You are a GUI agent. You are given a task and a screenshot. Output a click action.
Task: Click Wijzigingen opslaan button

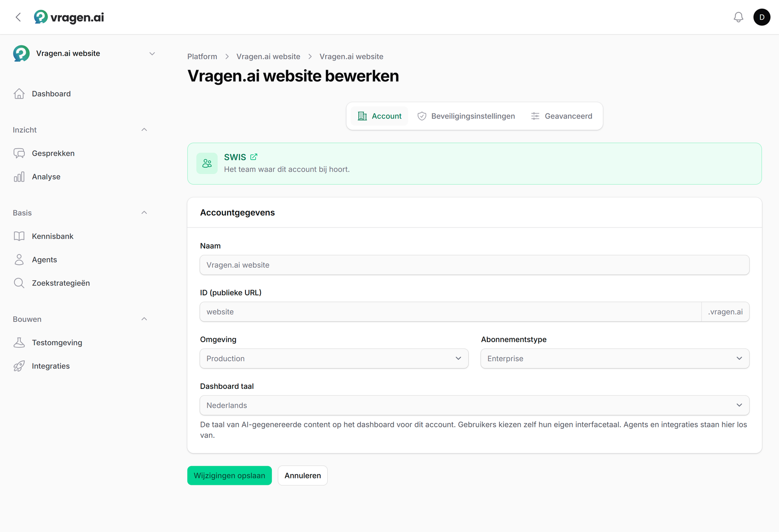[229, 475]
